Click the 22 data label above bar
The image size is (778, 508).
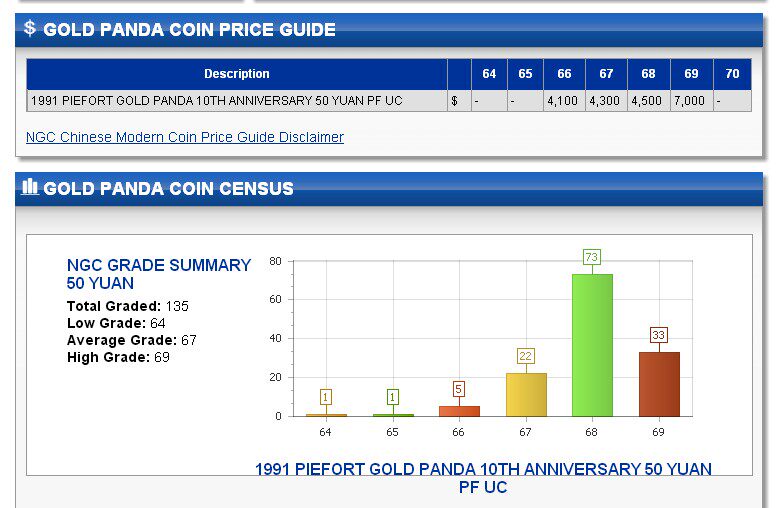526,356
